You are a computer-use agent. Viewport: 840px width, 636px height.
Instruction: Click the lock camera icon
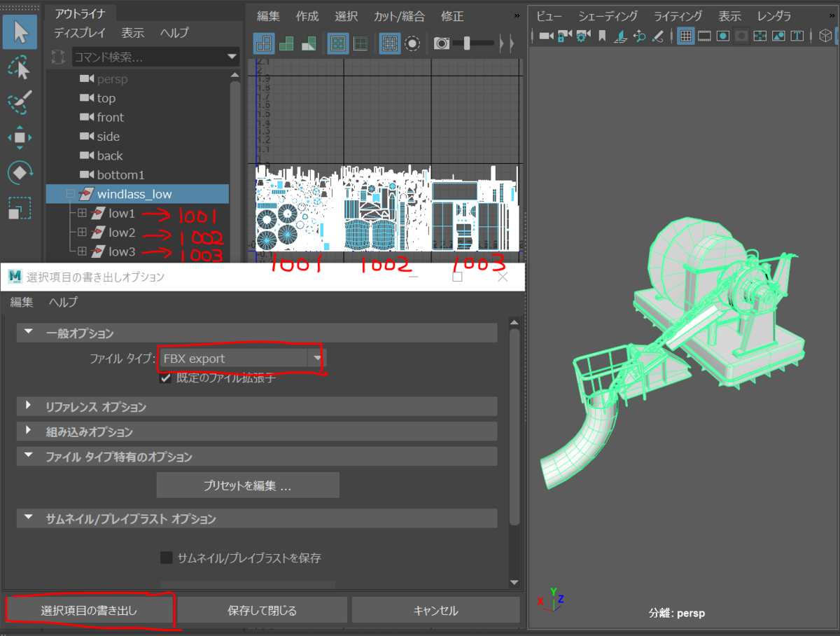pos(564,35)
